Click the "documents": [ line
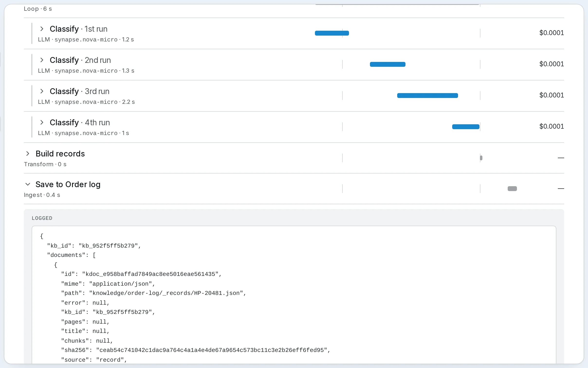Screen dimensions: 588x368 coord(71,255)
